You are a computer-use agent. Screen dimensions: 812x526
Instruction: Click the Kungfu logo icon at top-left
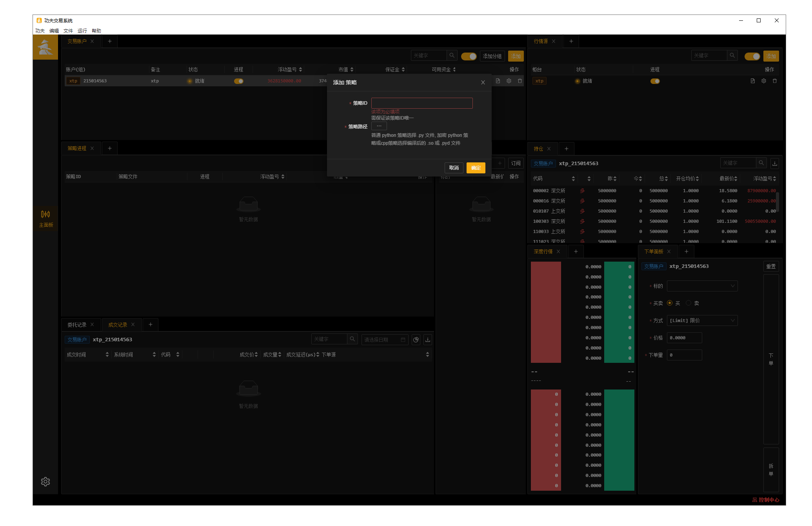[x=45, y=47]
